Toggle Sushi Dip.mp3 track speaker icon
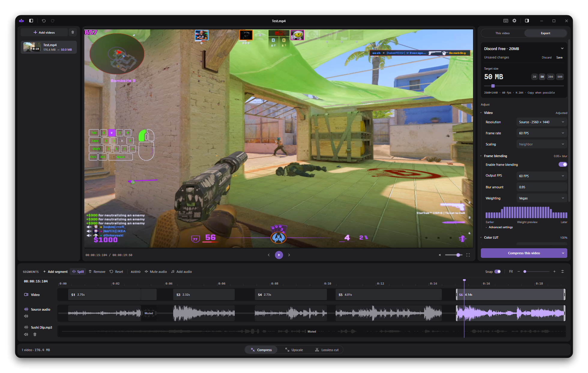588x373 pixels. click(x=26, y=334)
